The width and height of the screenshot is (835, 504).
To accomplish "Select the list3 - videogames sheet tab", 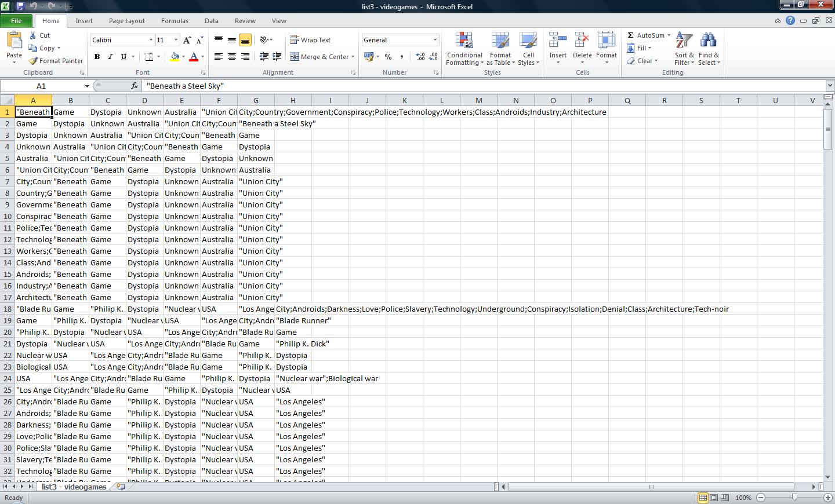I will click(74, 487).
